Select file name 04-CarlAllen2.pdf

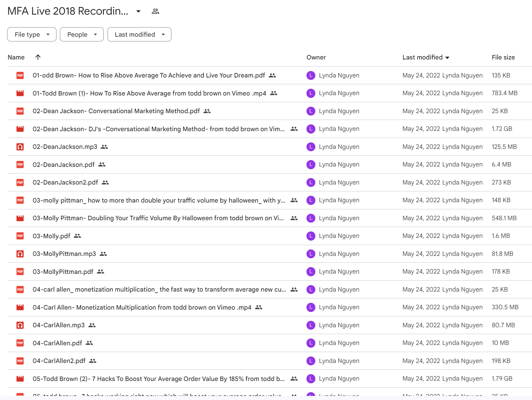(x=59, y=361)
